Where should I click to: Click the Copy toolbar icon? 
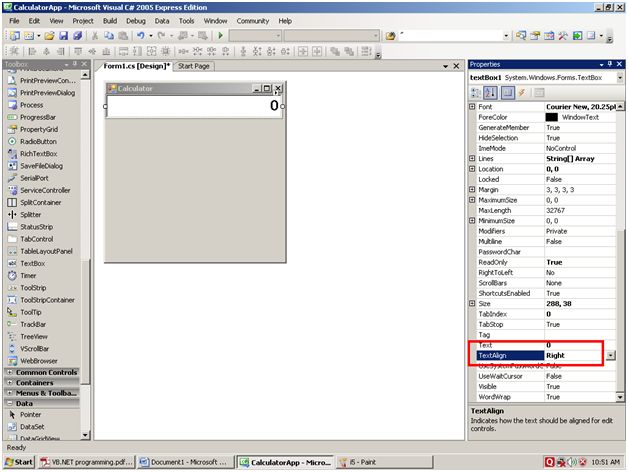pyautogui.click(x=109, y=36)
